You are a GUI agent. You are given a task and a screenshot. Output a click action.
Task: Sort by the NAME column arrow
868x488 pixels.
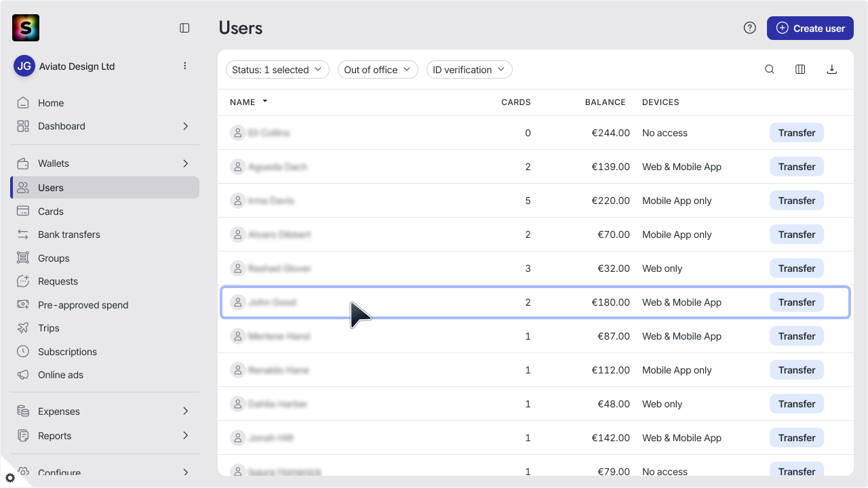pyautogui.click(x=265, y=102)
